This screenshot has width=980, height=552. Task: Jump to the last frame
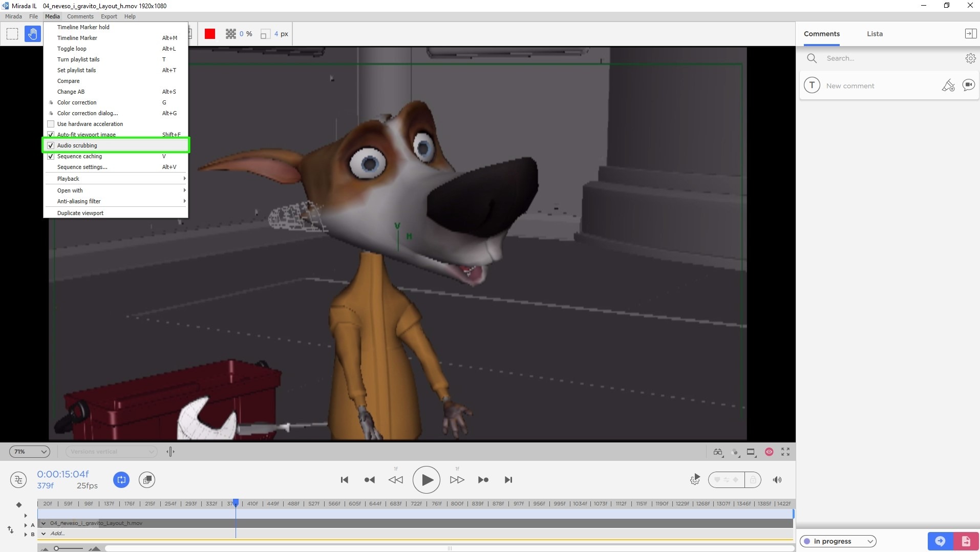[508, 480]
